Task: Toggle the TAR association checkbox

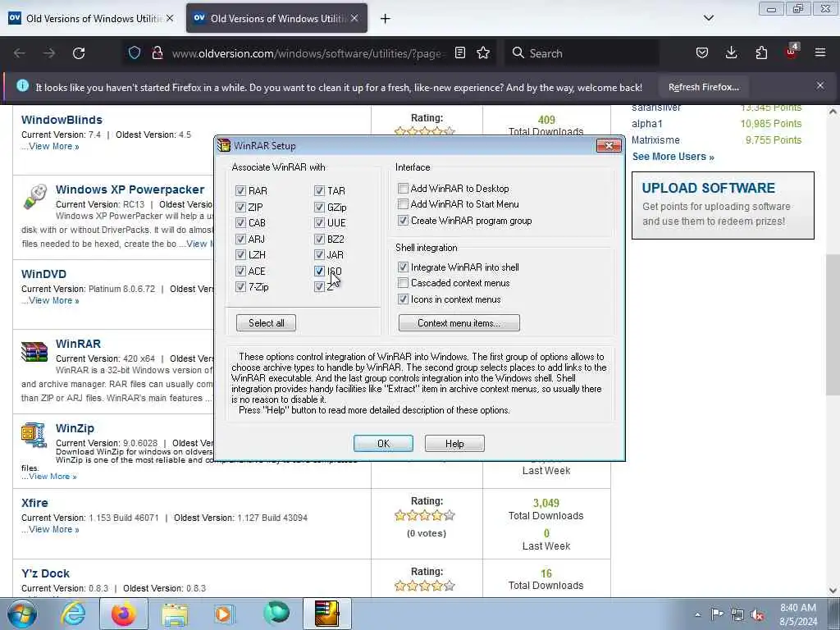Action: click(319, 190)
